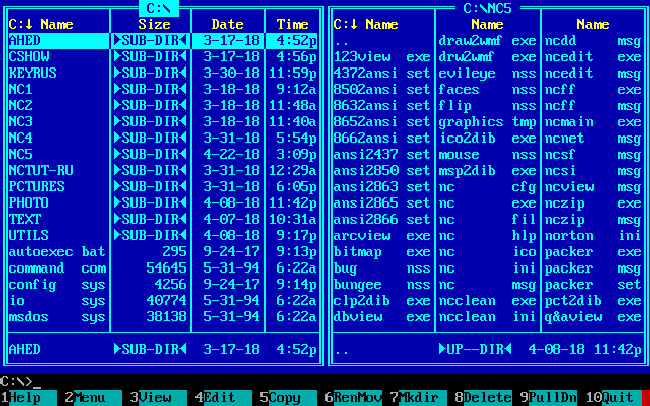Select the bitmap exe file
The height and width of the screenshot is (406, 650).
(382, 252)
